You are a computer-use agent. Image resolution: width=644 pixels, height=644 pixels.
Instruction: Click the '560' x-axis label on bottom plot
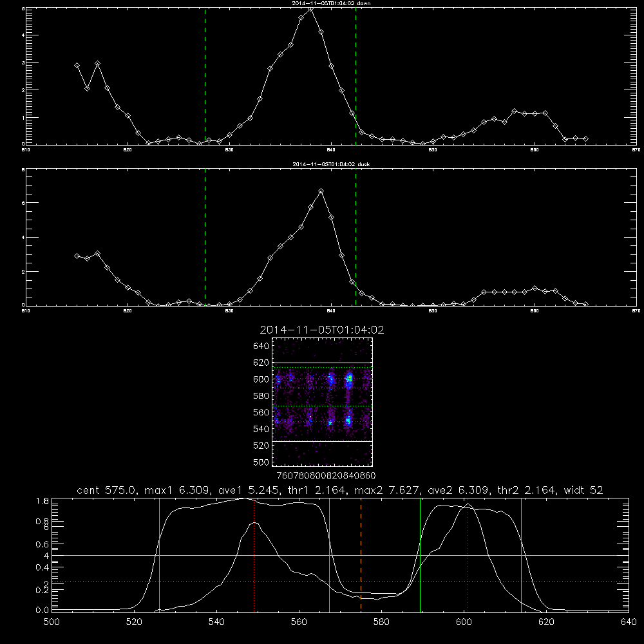[299, 622]
